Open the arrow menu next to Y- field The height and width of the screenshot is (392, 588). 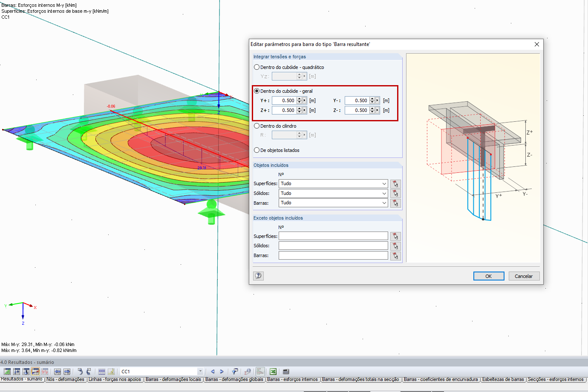tap(377, 100)
